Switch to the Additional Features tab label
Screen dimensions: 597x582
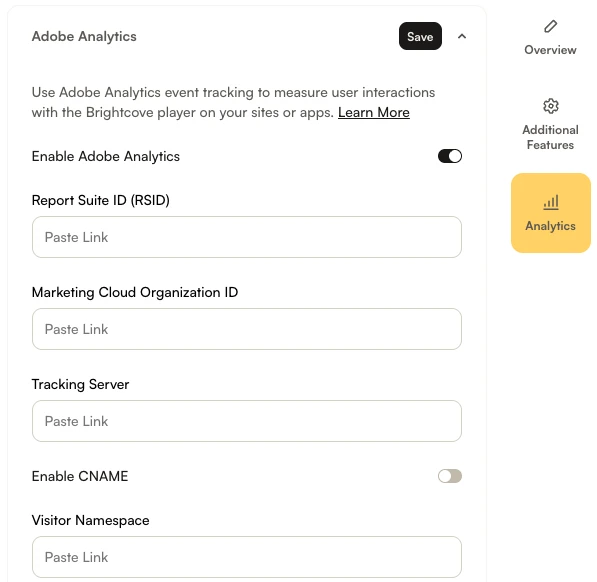click(x=550, y=137)
